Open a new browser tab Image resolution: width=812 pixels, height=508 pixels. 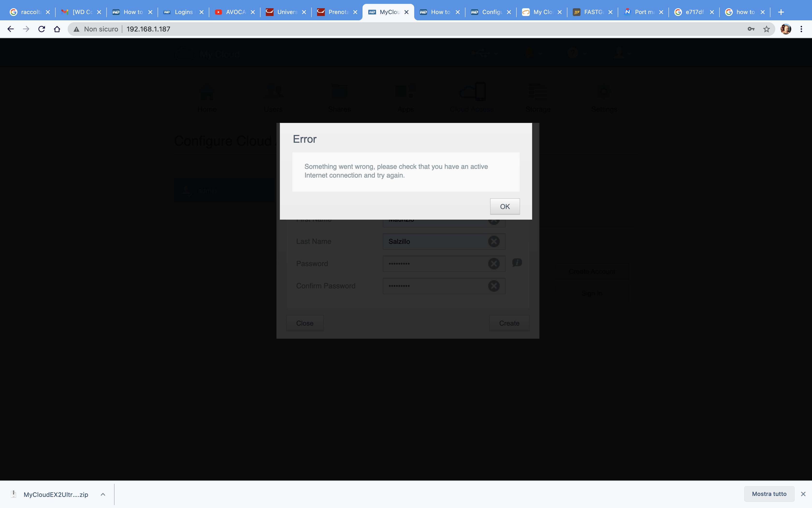781,12
